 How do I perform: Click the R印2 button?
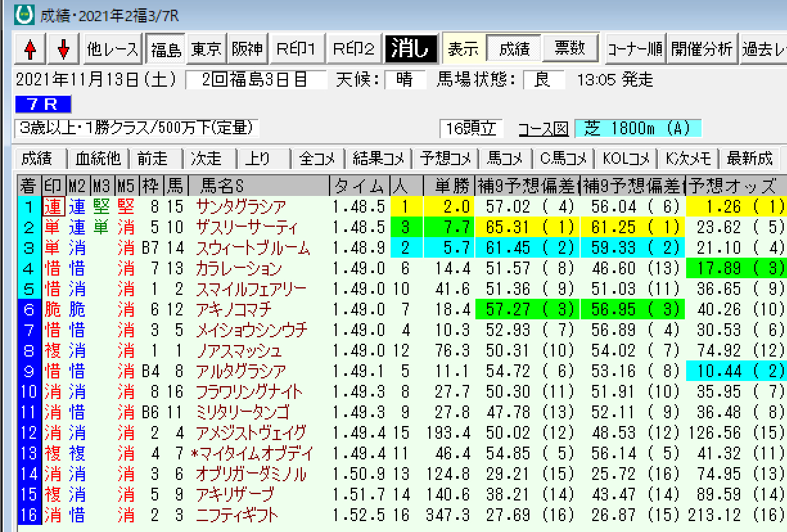354,48
